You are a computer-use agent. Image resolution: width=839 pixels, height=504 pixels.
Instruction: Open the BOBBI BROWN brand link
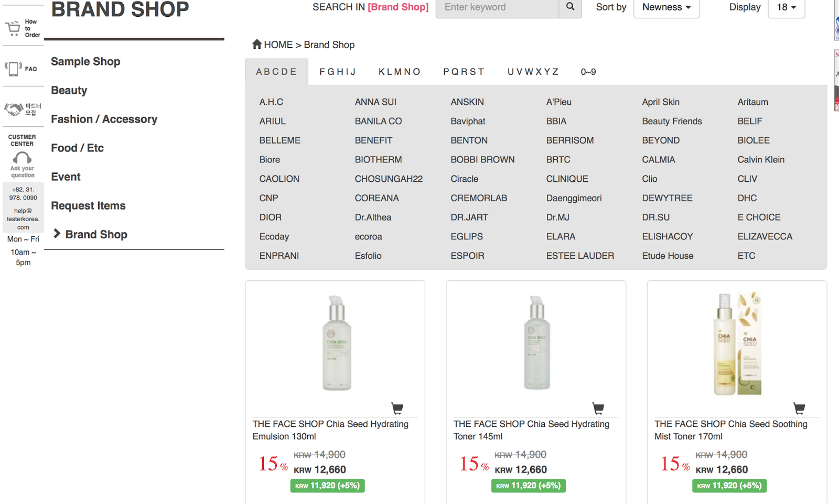(482, 160)
